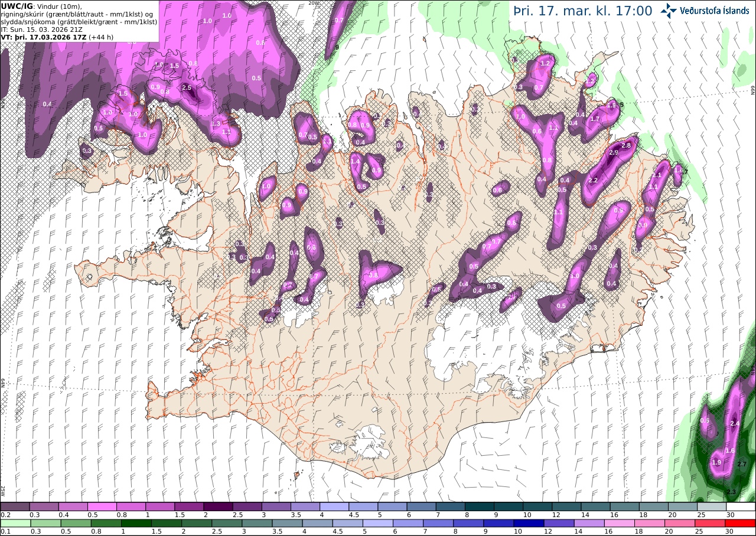Pick the upper legend swatch starting at 14
756x536 pixels.
[x=596, y=506]
